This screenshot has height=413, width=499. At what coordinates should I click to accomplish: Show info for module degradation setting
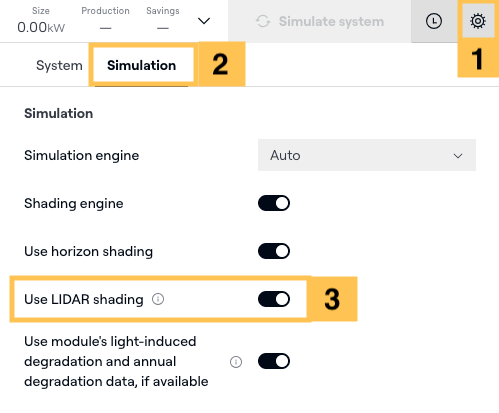click(x=236, y=362)
